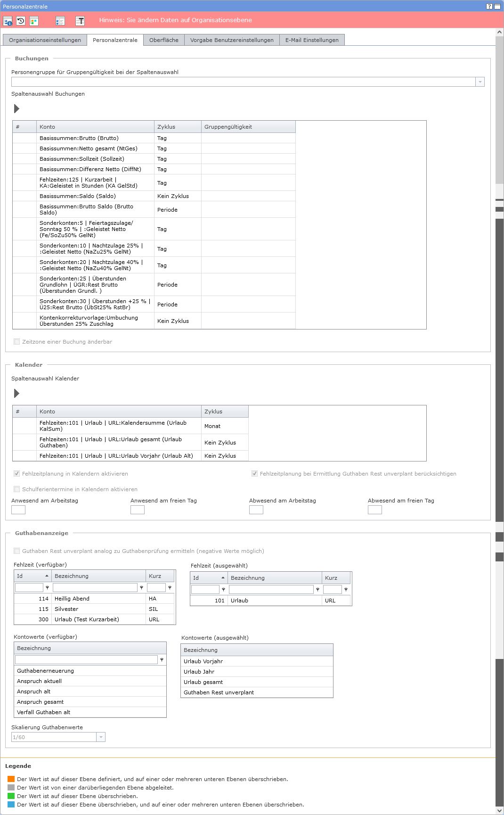
Task: Click the first toolbar icon with info badge
Action: pos(8,21)
